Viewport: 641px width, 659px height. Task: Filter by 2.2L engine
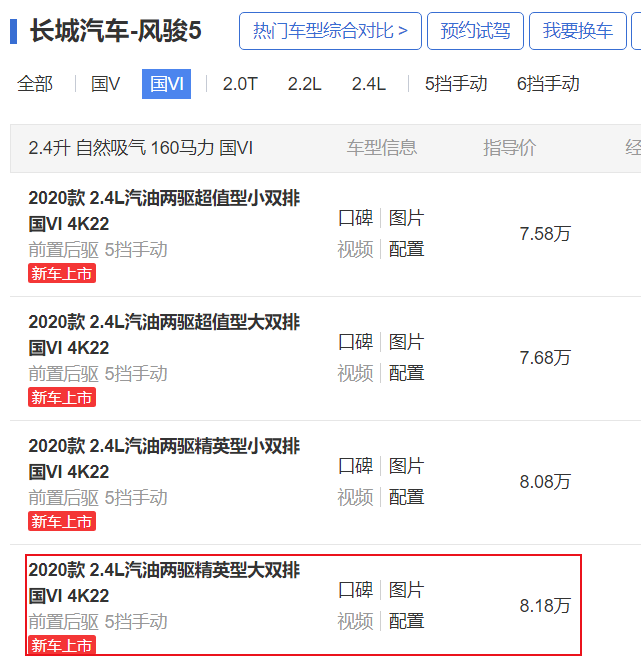[304, 84]
